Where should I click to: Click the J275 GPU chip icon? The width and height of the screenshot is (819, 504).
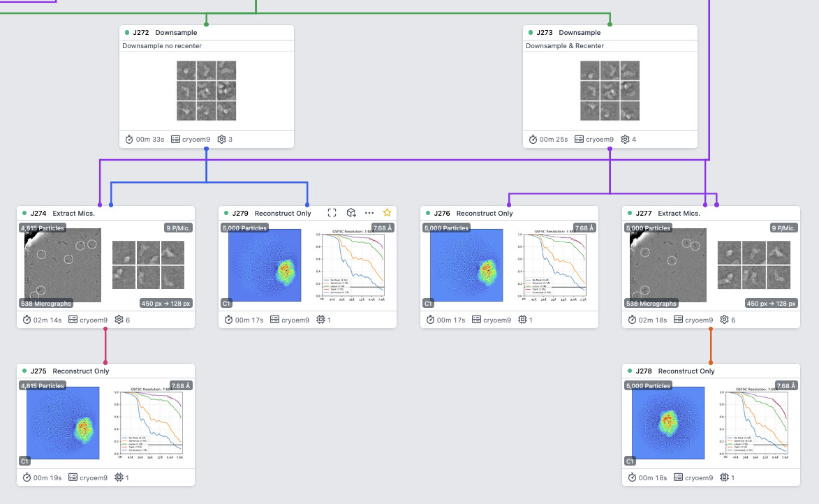pyautogui.click(x=119, y=477)
